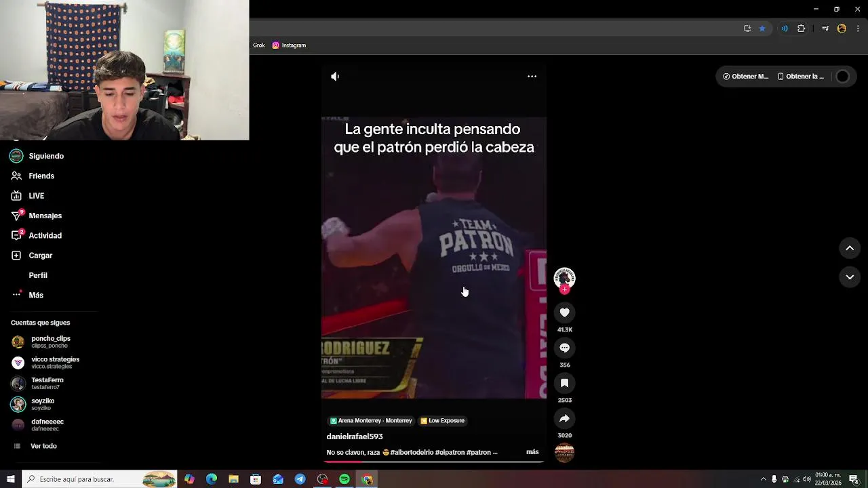This screenshot has height=488, width=868.
Task: Open soyziko account
Action: [33, 404]
